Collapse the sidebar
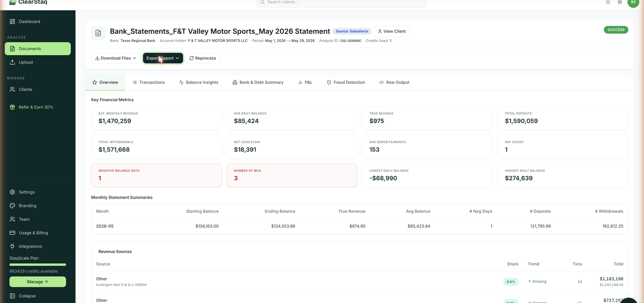Viewport: 644px width, 303px height. click(x=37, y=296)
